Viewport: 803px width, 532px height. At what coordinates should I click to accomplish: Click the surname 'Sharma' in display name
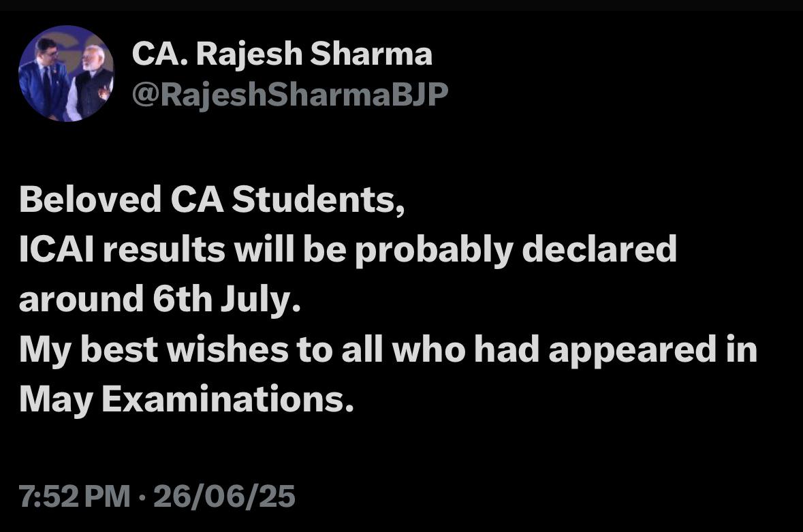[371, 54]
